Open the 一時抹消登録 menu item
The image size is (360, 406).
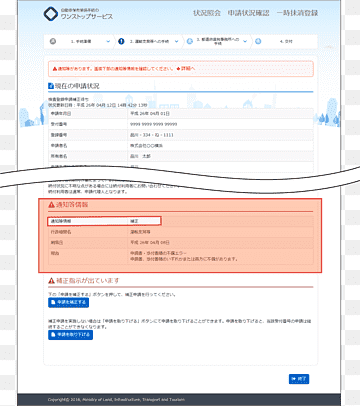coord(297,13)
